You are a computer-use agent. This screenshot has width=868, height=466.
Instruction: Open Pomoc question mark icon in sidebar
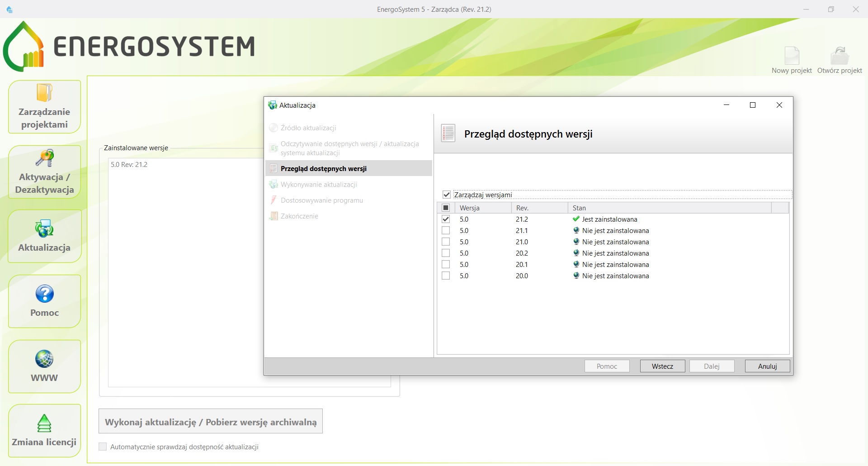[x=44, y=294]
